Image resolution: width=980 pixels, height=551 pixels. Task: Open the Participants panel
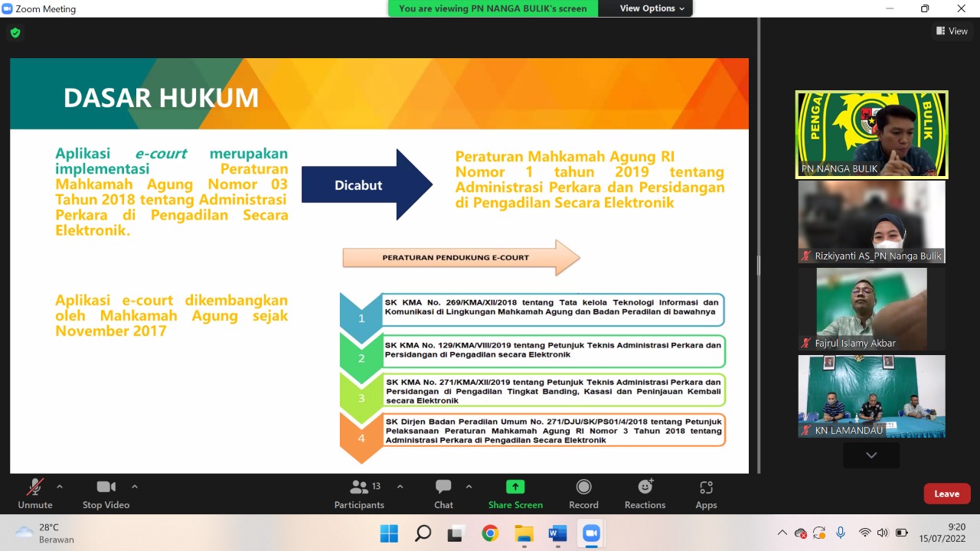(359, 494)
